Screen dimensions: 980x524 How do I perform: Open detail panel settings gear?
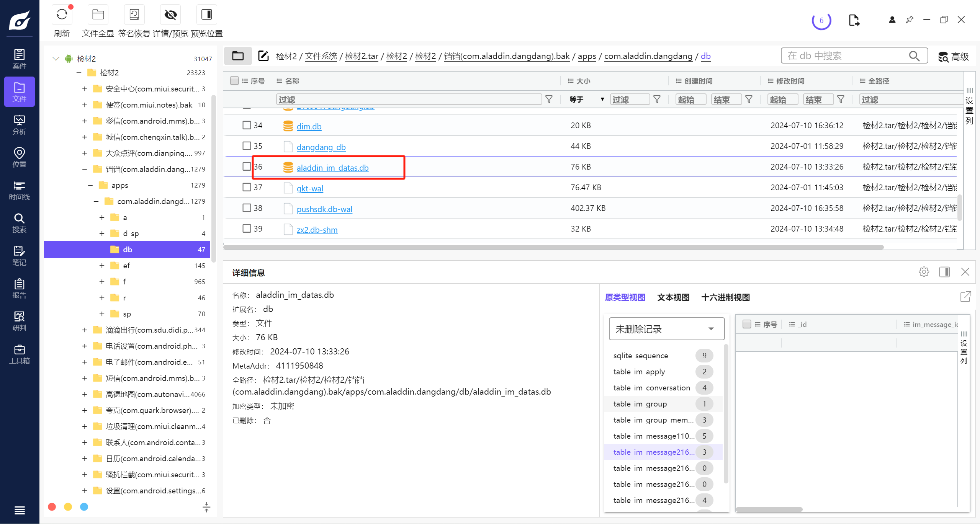tap(923, 272)
